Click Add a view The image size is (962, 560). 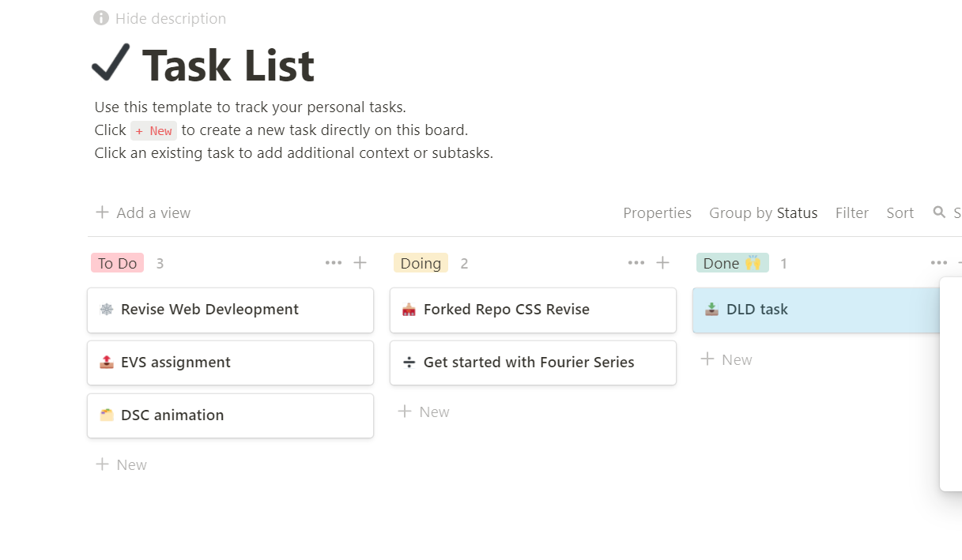(142, 212)
